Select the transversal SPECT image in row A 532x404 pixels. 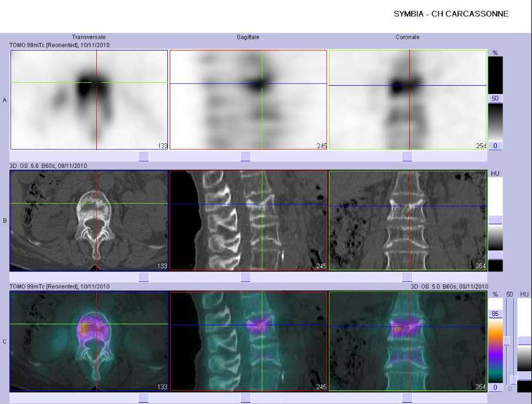(x=89, y=100)
